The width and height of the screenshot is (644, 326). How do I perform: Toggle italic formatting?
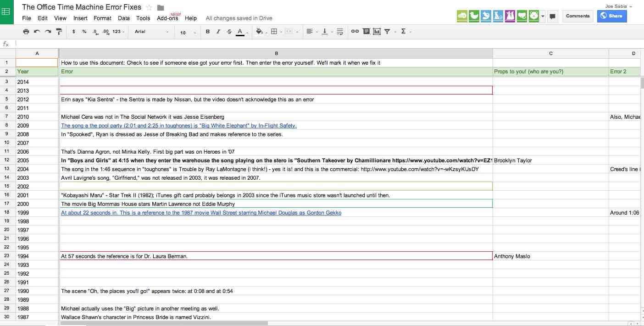218,32
